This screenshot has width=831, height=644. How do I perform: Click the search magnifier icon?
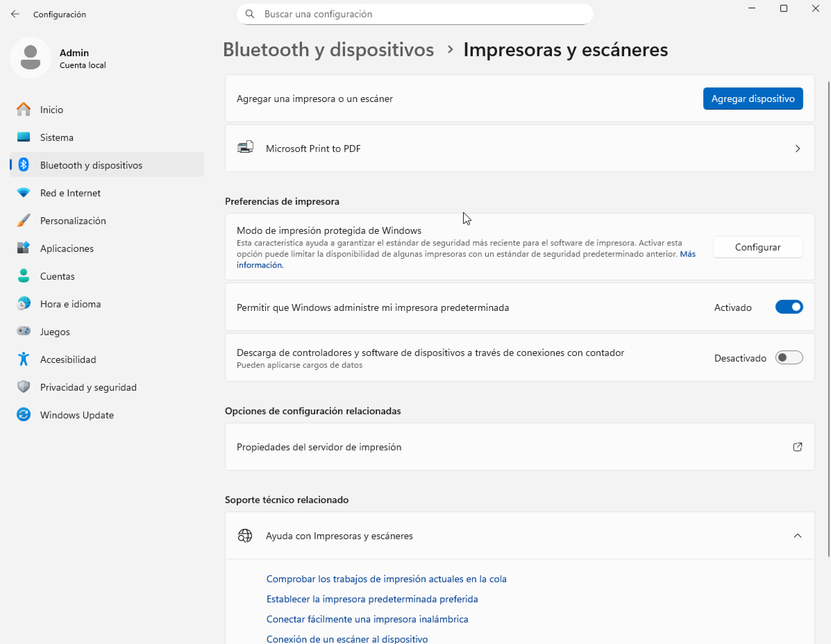click(x=250, y=14)
